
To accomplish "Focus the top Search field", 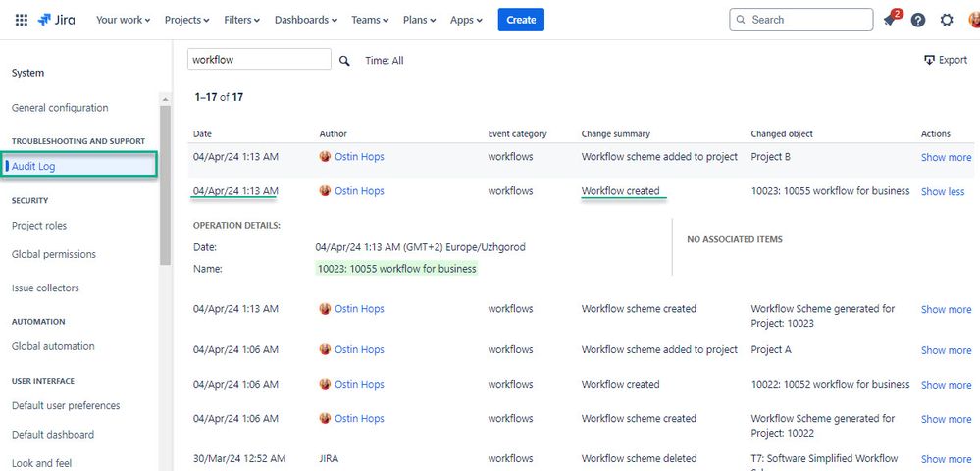I will tap(801, 20).
